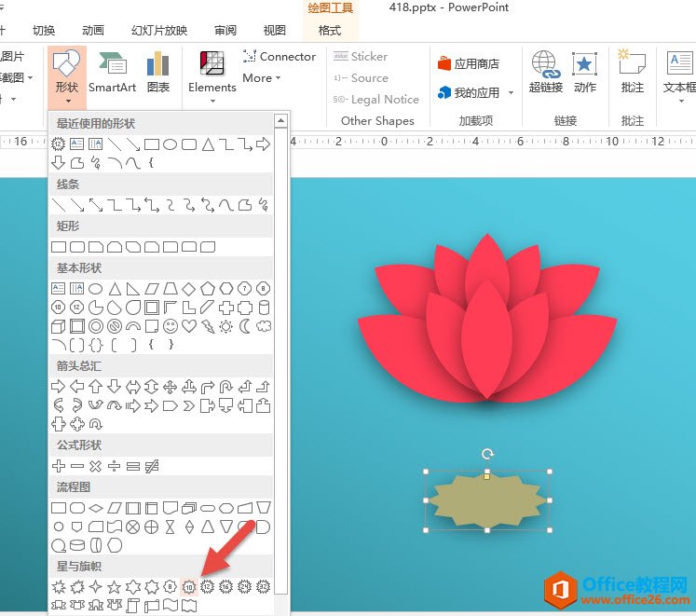Choose the heart shape in basic shapes
Image resolution: width=696 pixels, height=616 pixels.
[189, 326]
